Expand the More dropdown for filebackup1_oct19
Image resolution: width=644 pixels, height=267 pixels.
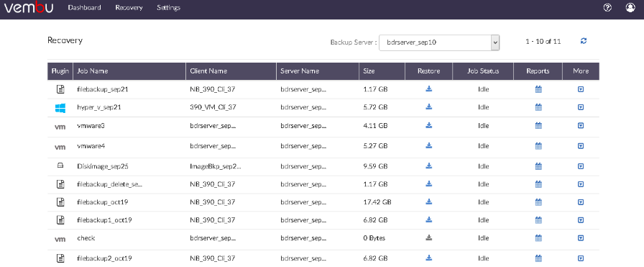click(x=581, y=220)
